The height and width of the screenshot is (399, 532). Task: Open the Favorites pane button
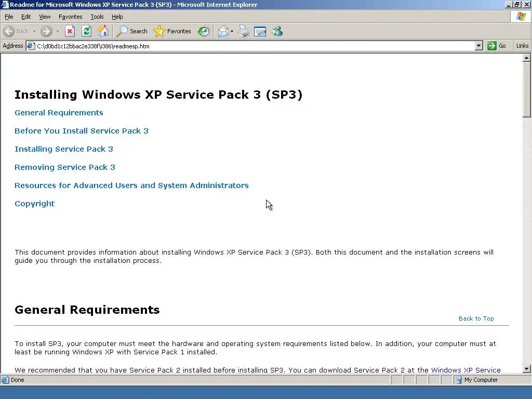point(172,31)
